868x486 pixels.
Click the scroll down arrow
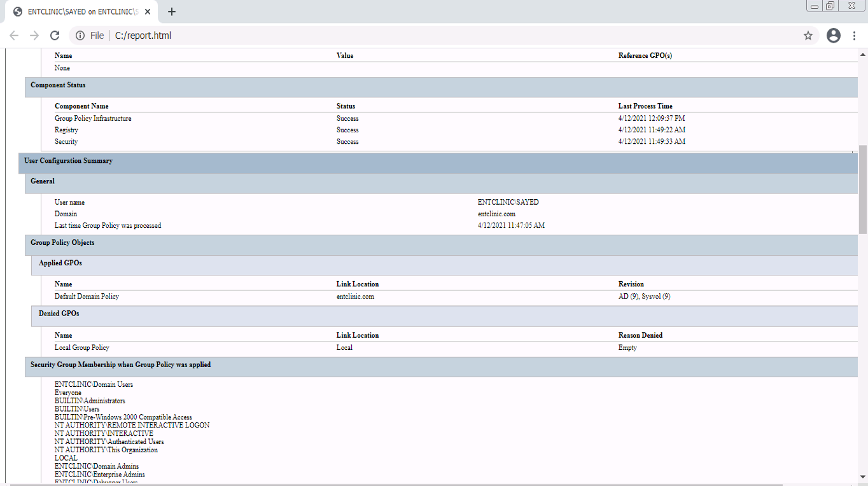[x=863, y=476]
